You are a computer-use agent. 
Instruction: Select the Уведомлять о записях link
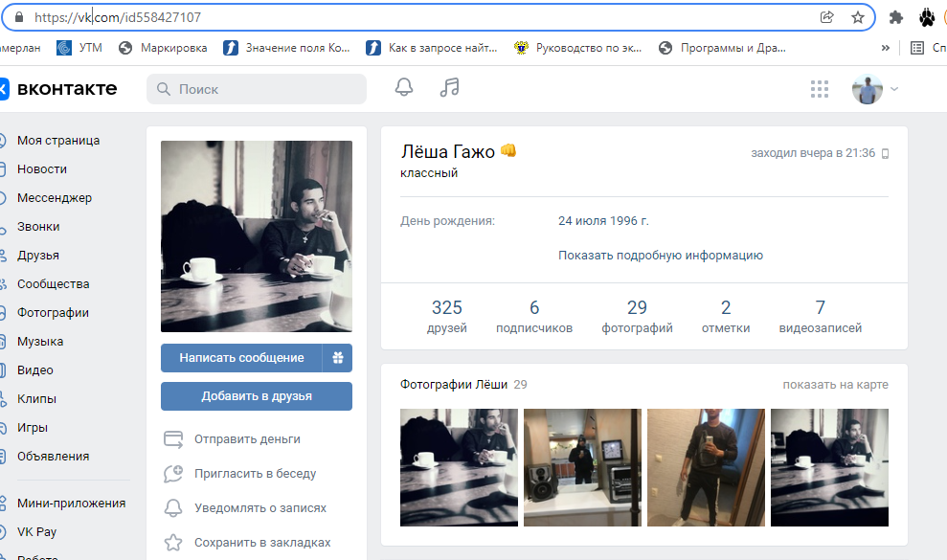click(x=260, y=508)
